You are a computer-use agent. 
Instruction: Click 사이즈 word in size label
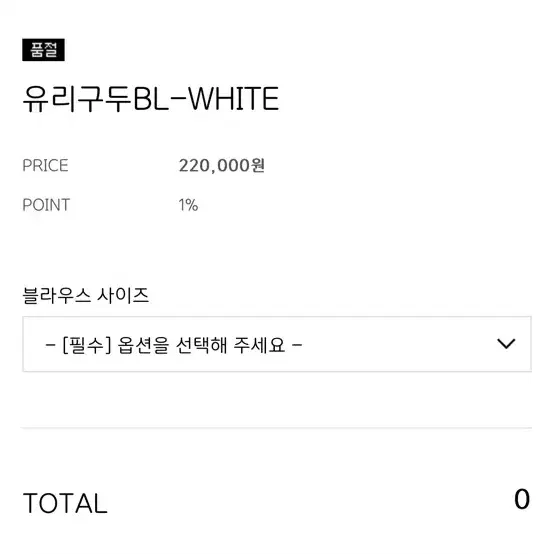click(x=123, y=295)
